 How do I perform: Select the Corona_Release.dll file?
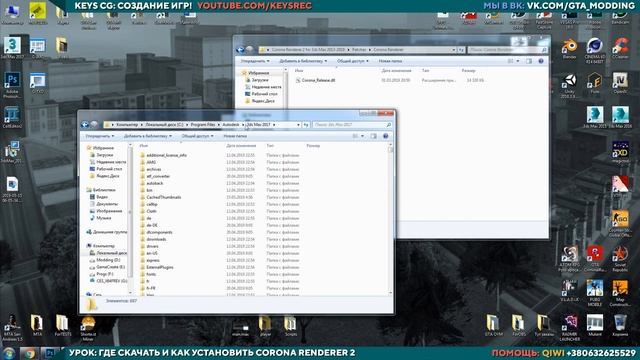(318, 80)
